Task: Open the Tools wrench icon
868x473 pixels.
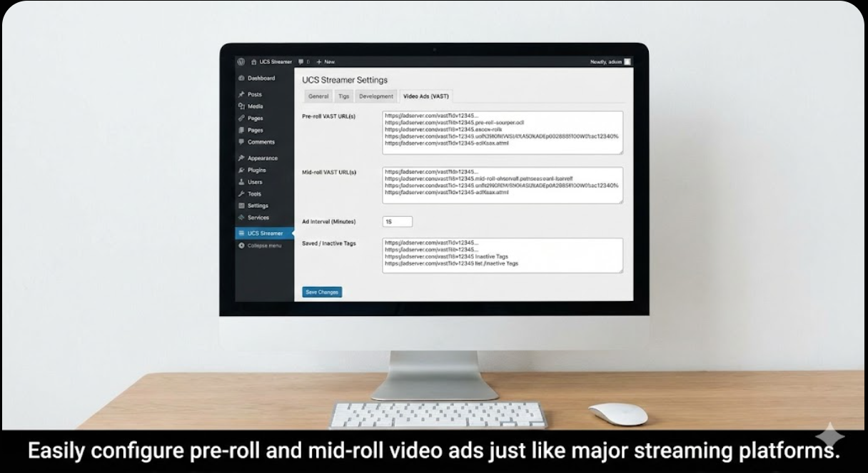Action: (241, 194)
